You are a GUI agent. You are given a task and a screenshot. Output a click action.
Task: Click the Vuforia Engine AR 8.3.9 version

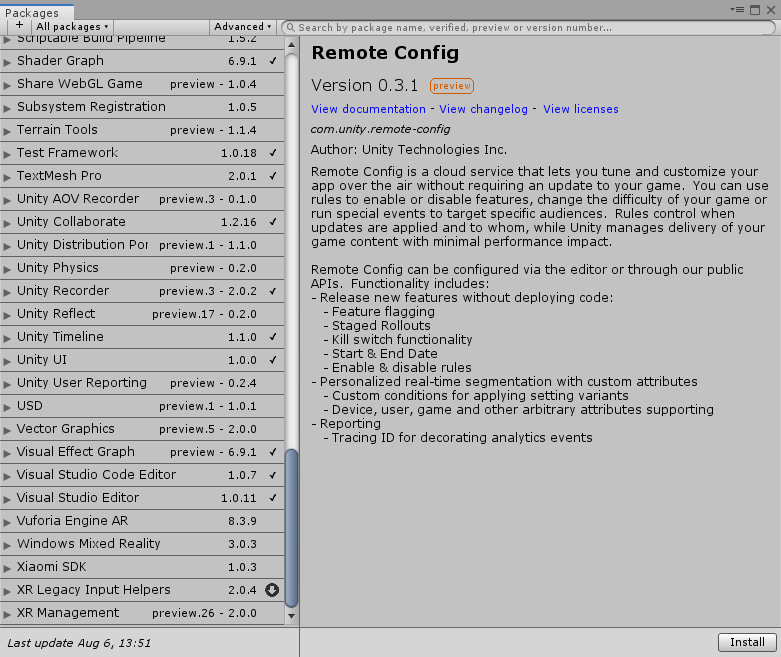click(243, 521)
